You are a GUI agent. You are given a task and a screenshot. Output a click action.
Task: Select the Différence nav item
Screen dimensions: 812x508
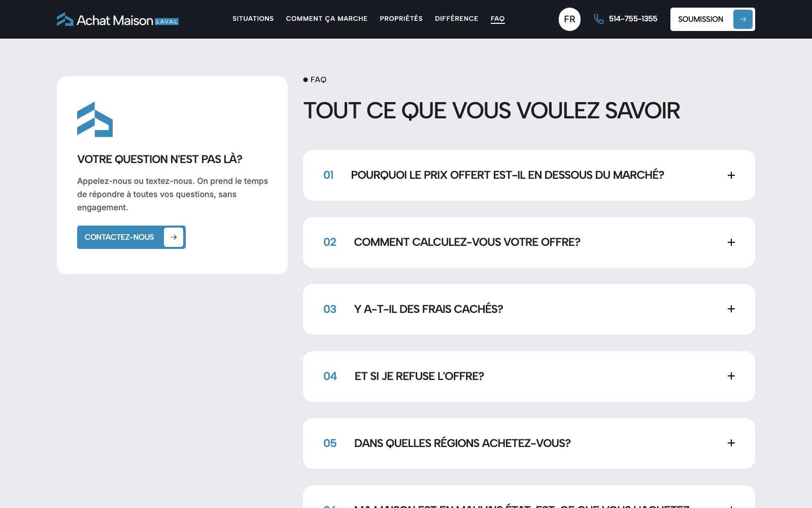click(x=456, y=19)
